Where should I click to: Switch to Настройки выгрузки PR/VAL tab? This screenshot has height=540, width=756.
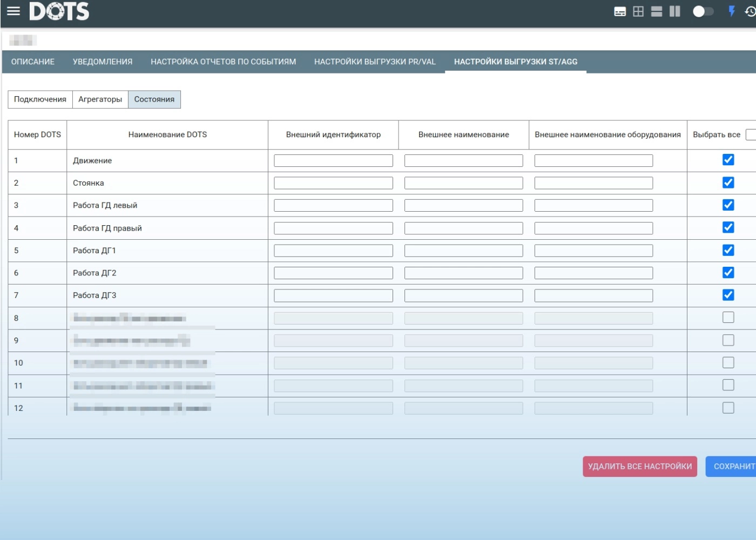375,62
